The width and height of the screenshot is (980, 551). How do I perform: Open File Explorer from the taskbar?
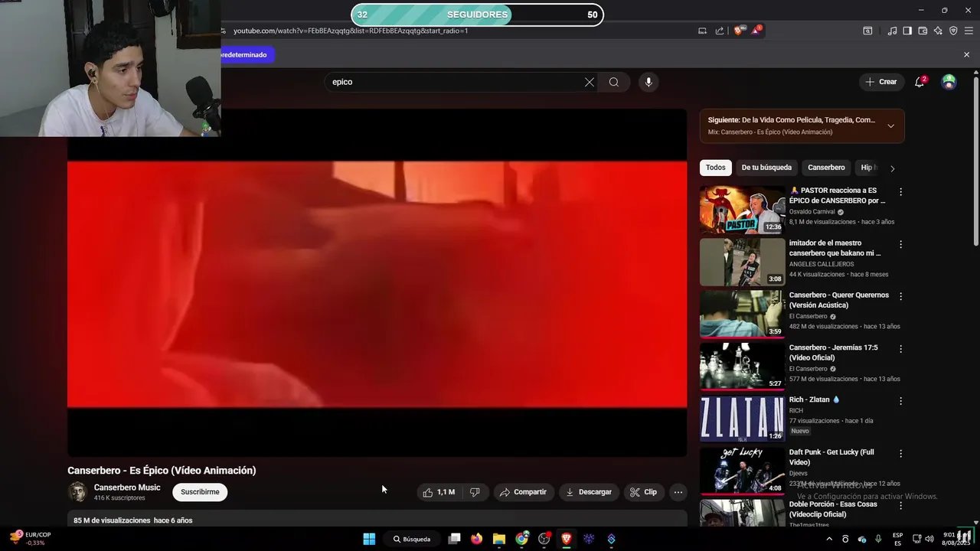(499, 539)
